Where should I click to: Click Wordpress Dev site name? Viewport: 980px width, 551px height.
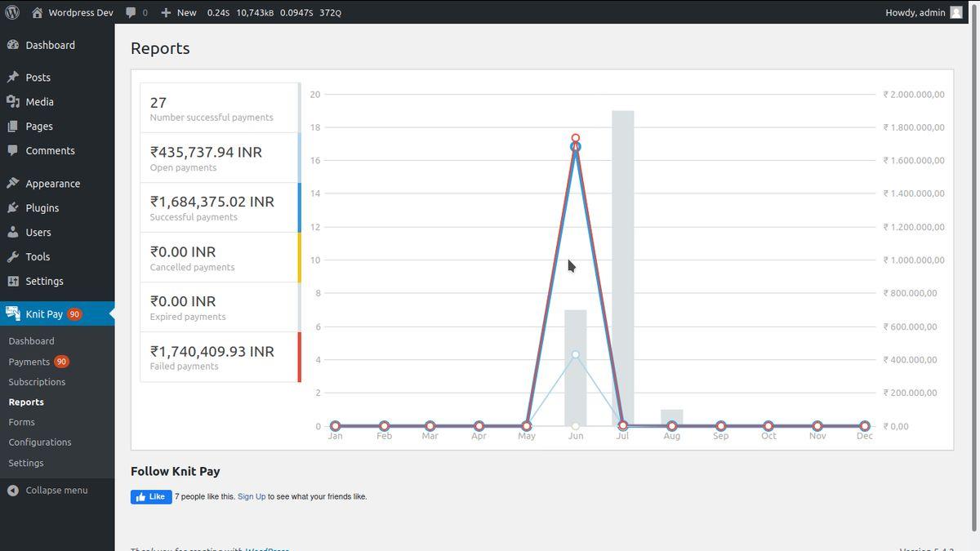81,12
